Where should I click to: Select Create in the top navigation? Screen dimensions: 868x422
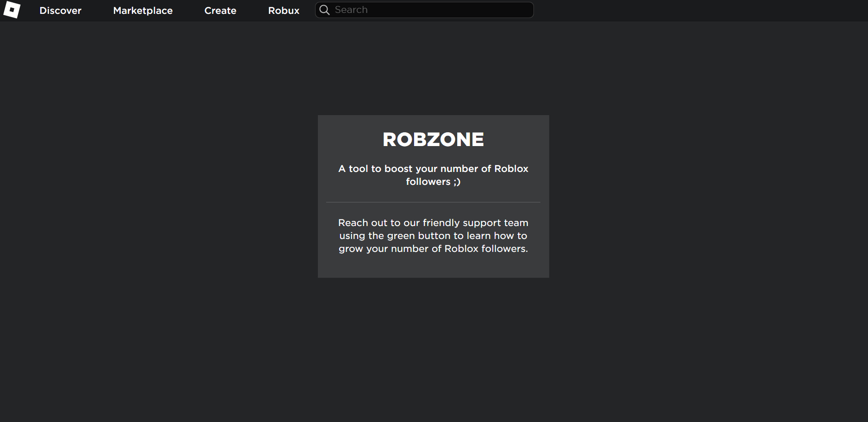[220, 10]
